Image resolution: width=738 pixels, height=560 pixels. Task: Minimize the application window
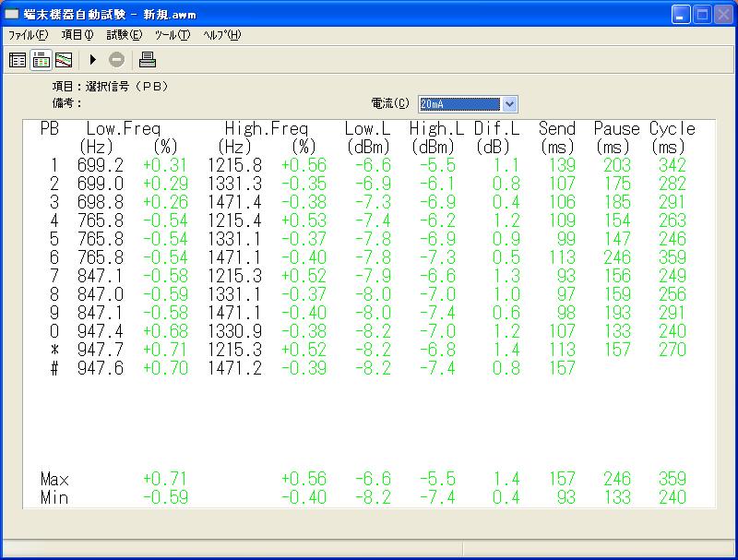681,15
